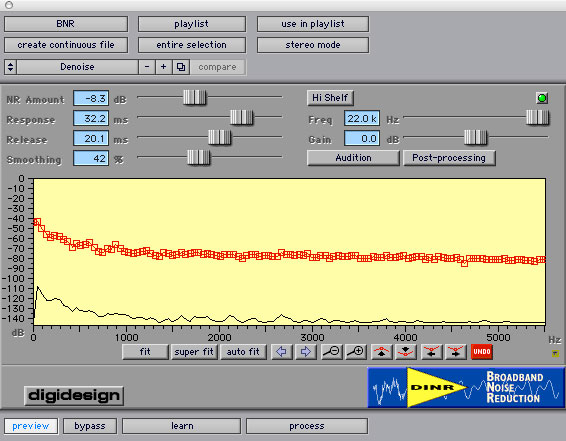Open the Denoise preset dropdown
The height and width of the screenshot is (441, 566).
click(x=77, y=67)
